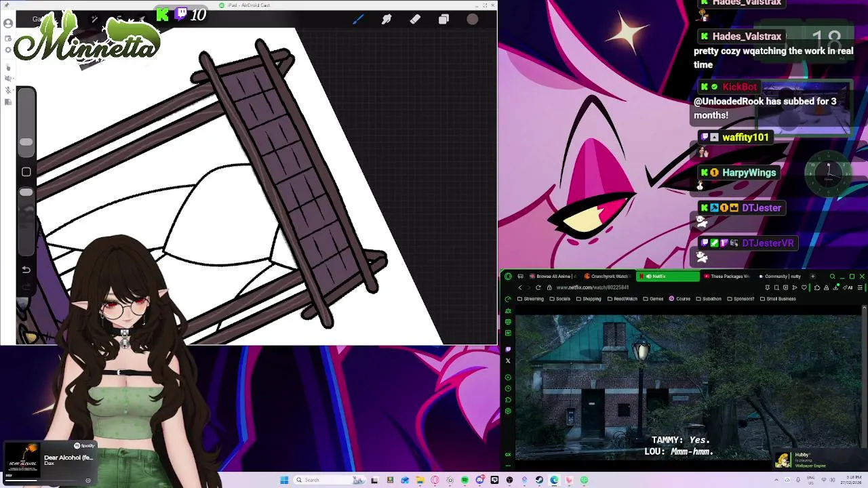Search tabs with browser magnifier icon
Image resolution: width=868 pixels, height=488 pixels.
(x=832, y=277)
